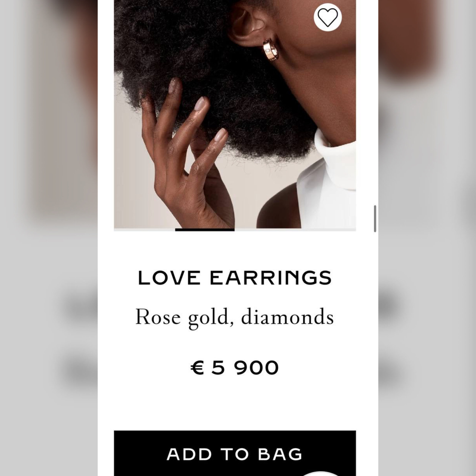
Task: Click the active image carousel indicator bar
Action: click(205, 230)
